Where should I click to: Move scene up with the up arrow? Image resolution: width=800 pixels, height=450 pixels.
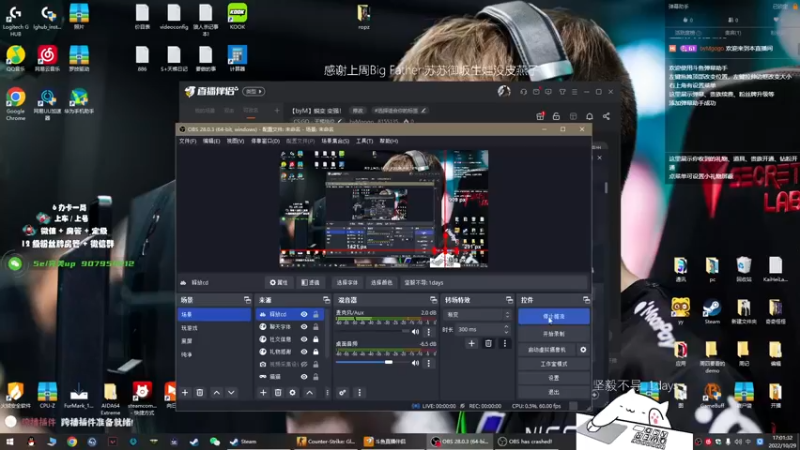(216, 392)
